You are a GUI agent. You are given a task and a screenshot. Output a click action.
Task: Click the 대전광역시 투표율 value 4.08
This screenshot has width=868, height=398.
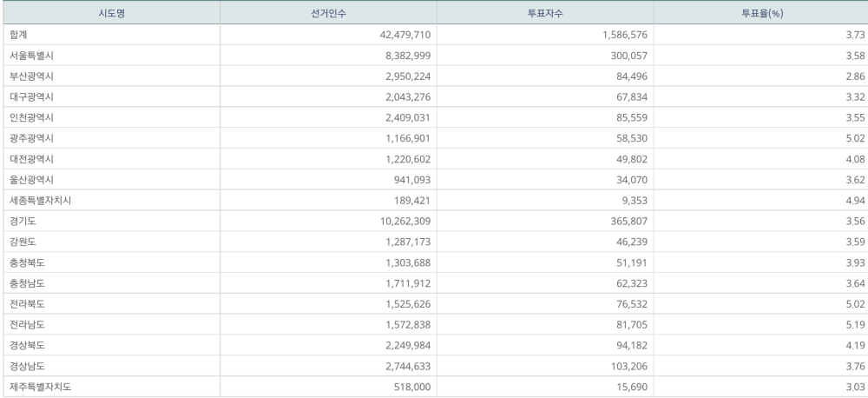[x=855, y=159]
